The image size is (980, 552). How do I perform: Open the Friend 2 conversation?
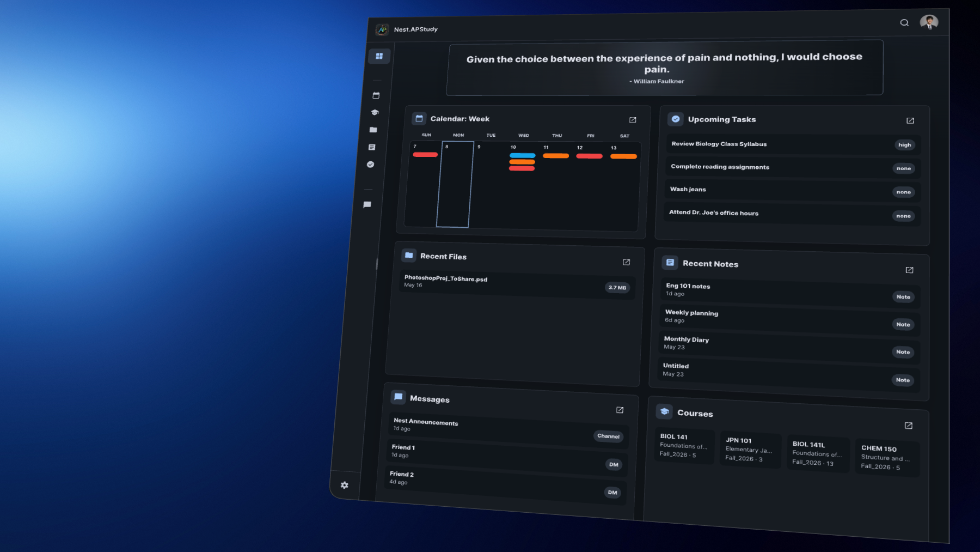(505, 484)
